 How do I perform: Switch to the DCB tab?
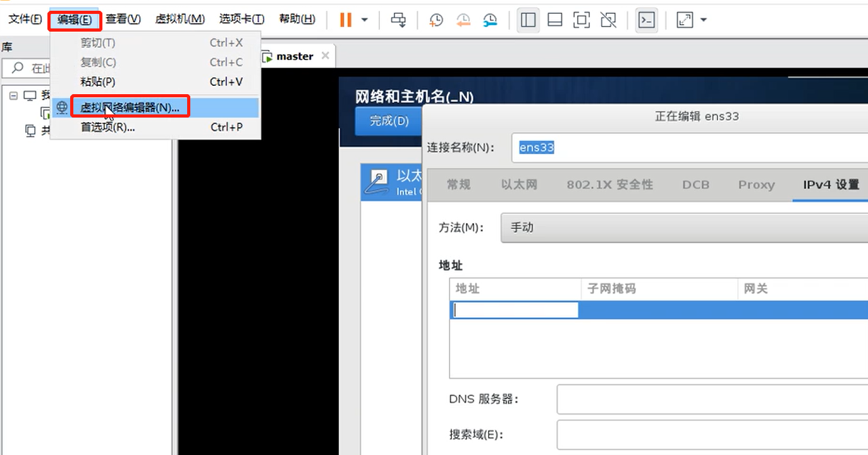tap(695, 185)
